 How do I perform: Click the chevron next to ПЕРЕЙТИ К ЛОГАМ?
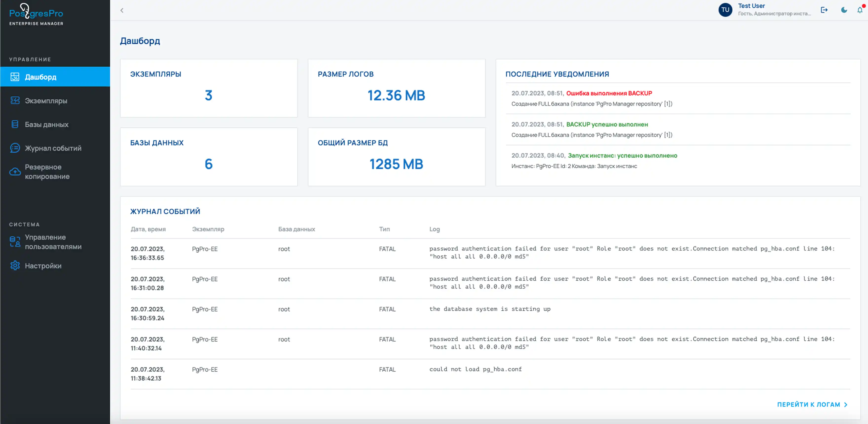point(846,405)
